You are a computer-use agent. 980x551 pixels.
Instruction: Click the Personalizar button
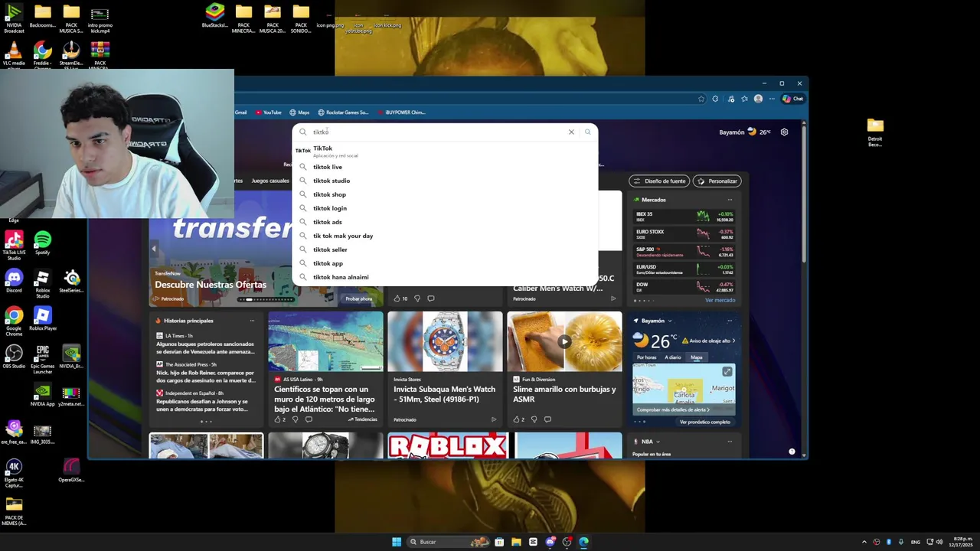[x=717, y=181]
